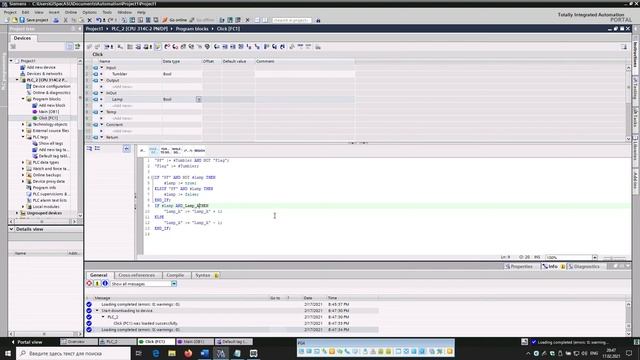Click the Edge browser icon in taskbar
Screen dimensions: 640x360
pyautogui.click(x=156, y=353)
